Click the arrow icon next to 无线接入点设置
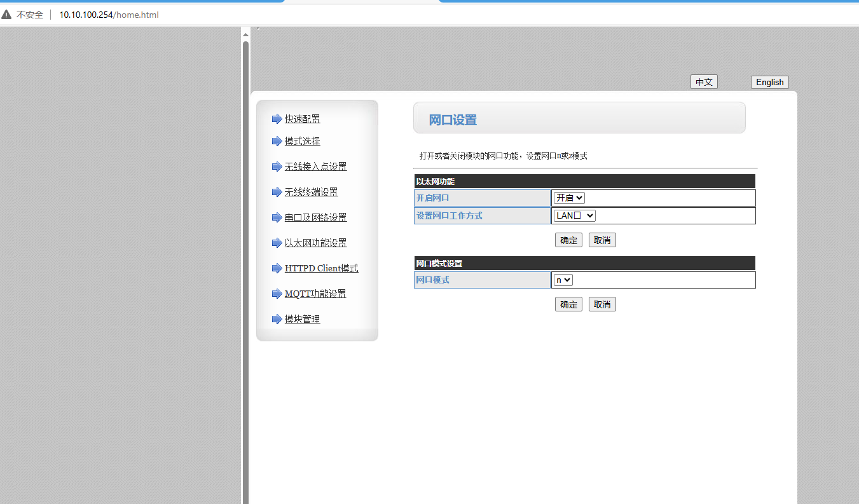The height and width of the screenshot is (504, 859). 277,167
